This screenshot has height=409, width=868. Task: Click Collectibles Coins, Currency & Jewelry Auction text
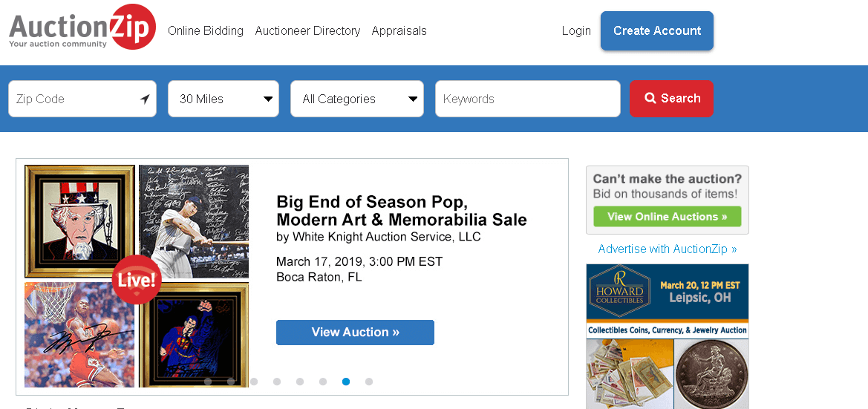click(667, 330)
